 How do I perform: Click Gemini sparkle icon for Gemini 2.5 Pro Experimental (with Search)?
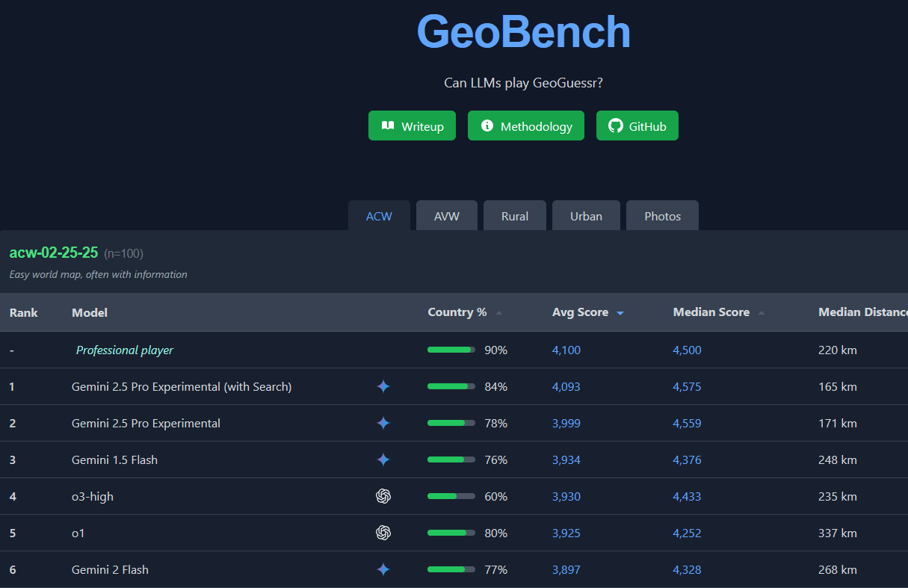point(383,386)
